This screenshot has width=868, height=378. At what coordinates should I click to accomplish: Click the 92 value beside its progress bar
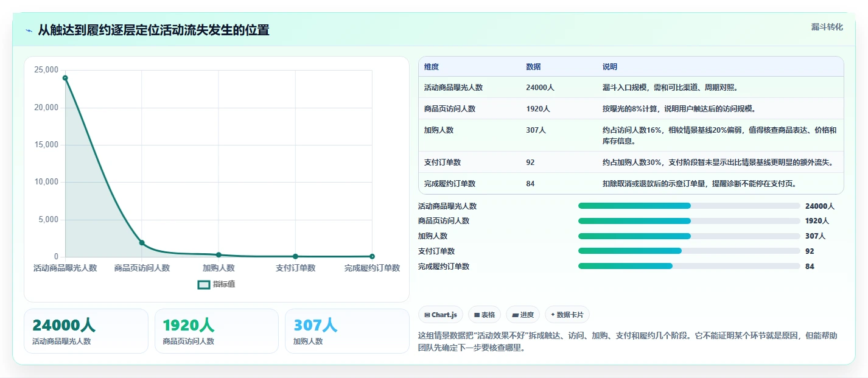click(x=810, y=251)
